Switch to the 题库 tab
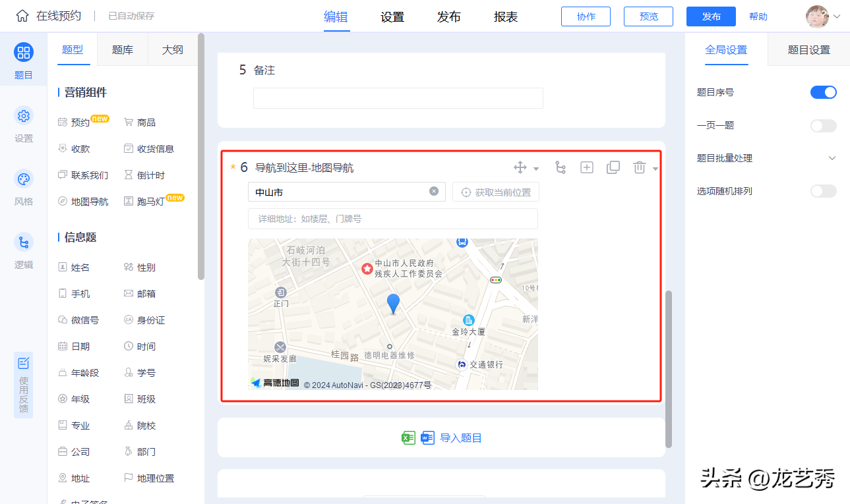 point(123,49)
